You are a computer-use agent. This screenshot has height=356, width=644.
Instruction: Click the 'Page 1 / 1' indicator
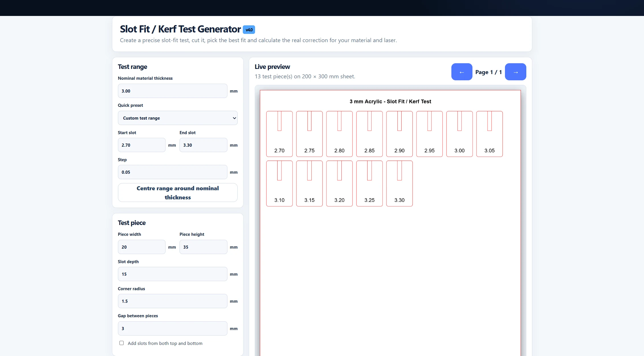(x=488, y=72)
